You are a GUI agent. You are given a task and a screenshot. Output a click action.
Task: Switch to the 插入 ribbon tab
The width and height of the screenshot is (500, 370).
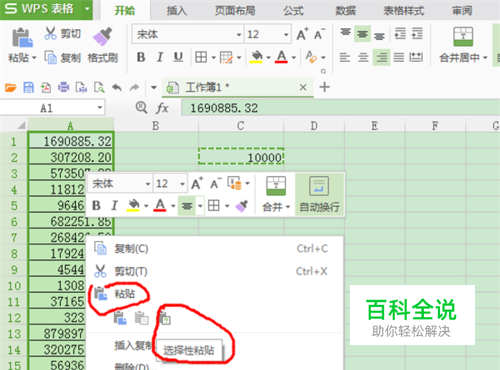177,11
